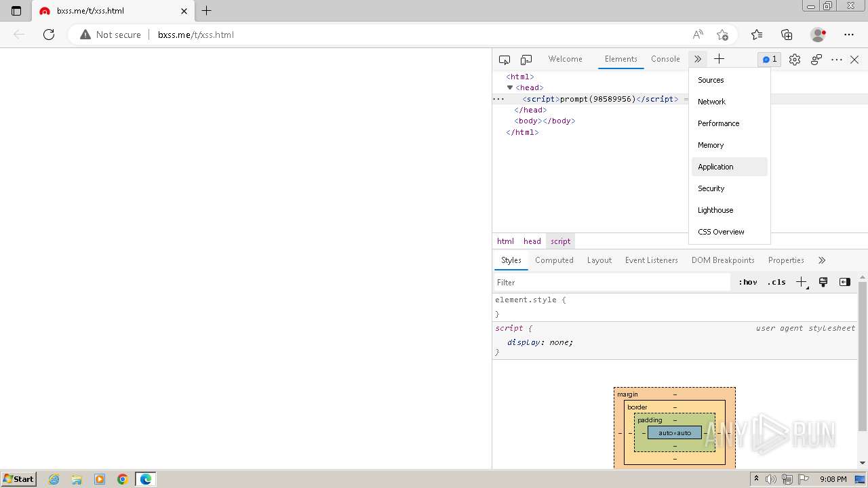The width and height of the screenshot is (868, 488).
Task: Launch Chrome from the taskbar
Action: (123, 479)
